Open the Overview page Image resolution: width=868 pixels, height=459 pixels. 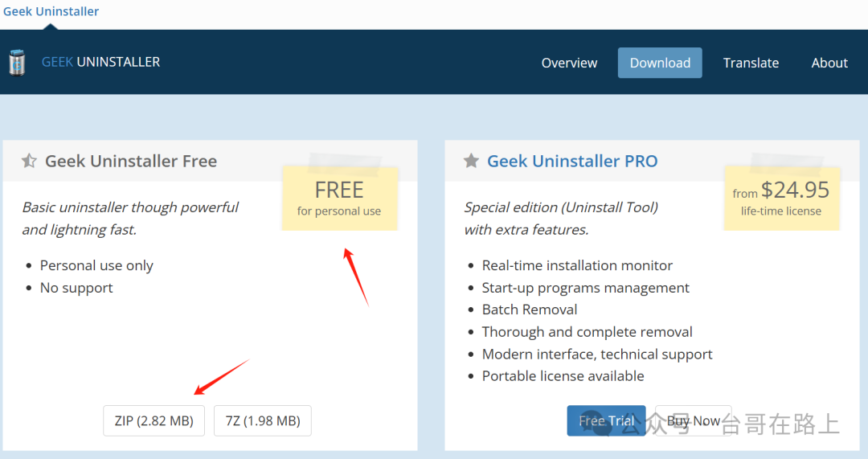point(569,63)
